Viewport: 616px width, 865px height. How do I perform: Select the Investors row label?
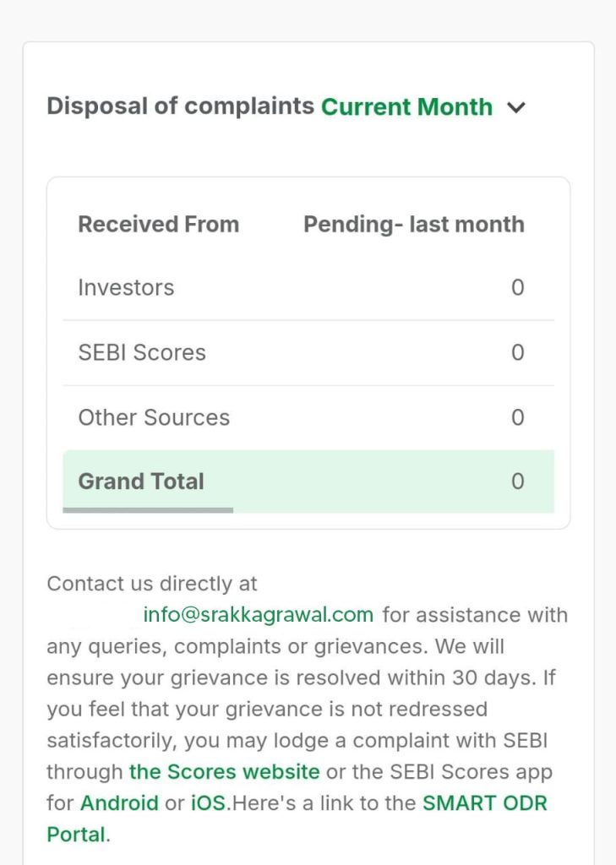(126, 288)
